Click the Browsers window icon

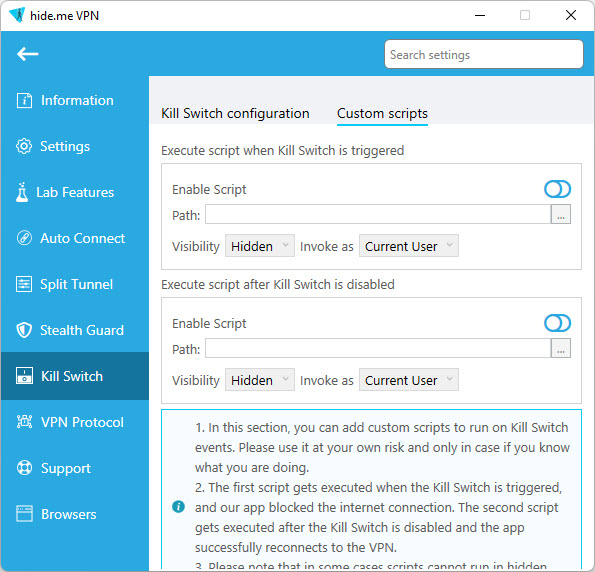(x=24, y=514)
